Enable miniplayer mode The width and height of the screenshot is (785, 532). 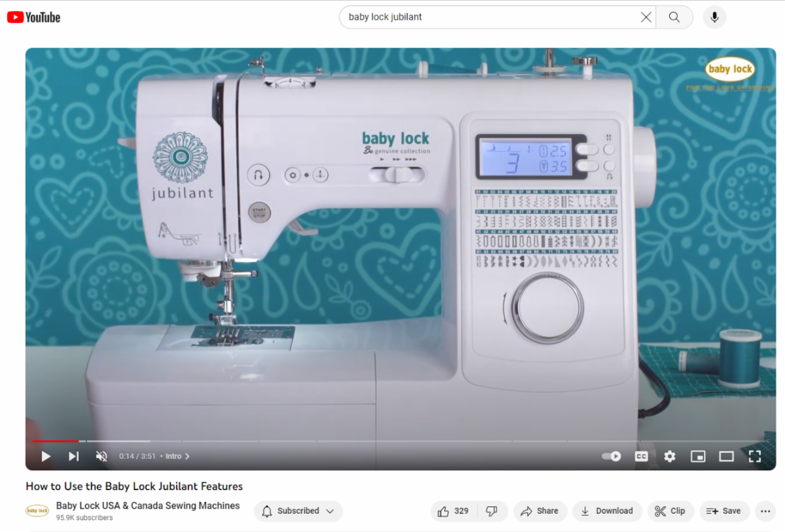pyautogui.click(x=698, y=456)
